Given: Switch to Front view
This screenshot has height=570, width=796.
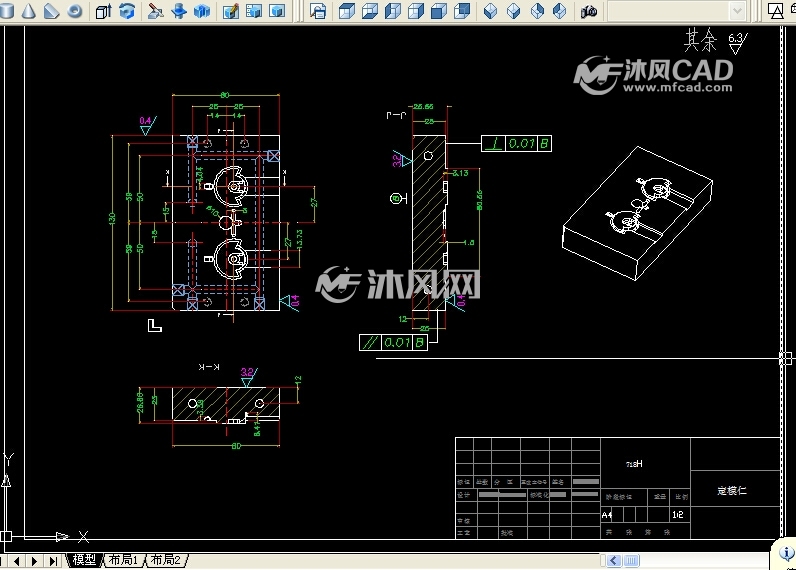Looking at the screenshot, I should pos(439,11).
